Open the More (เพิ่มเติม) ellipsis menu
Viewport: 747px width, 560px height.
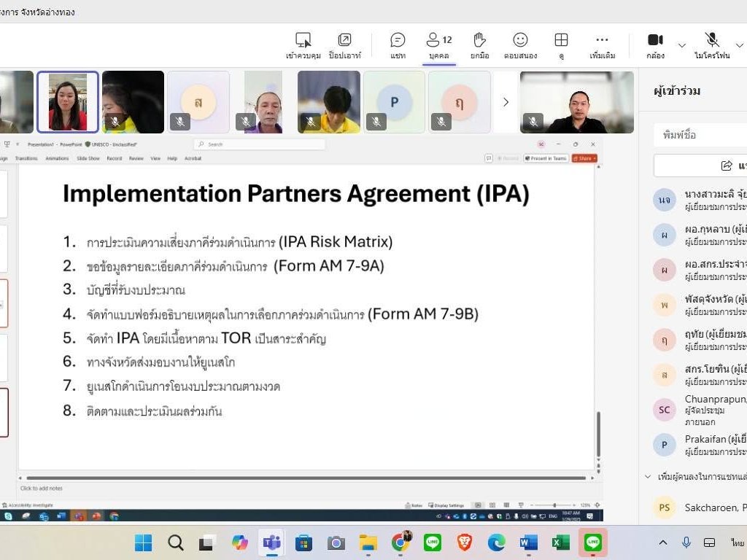(x=602, y=46)
